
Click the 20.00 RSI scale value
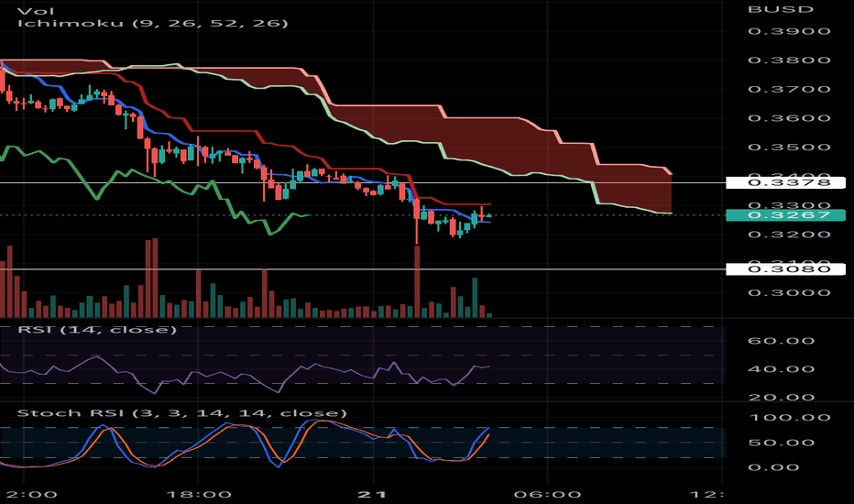click(x=781, y=397)
